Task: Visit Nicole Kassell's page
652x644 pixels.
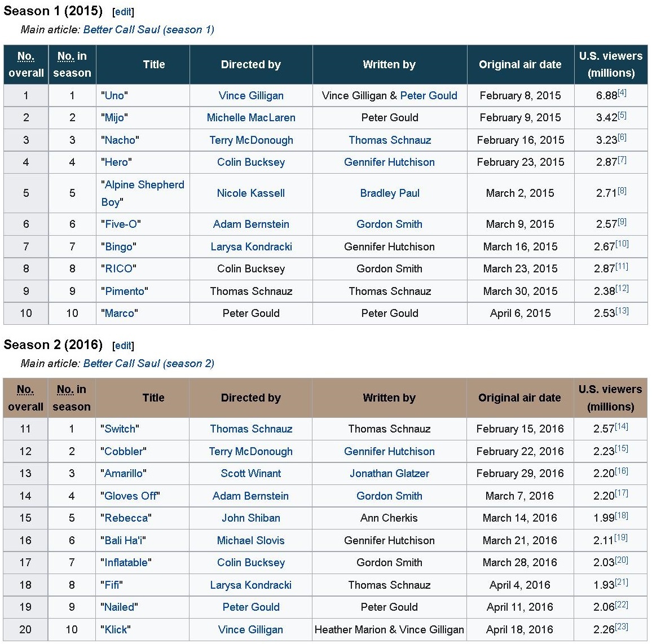Action: coord(251,193)
